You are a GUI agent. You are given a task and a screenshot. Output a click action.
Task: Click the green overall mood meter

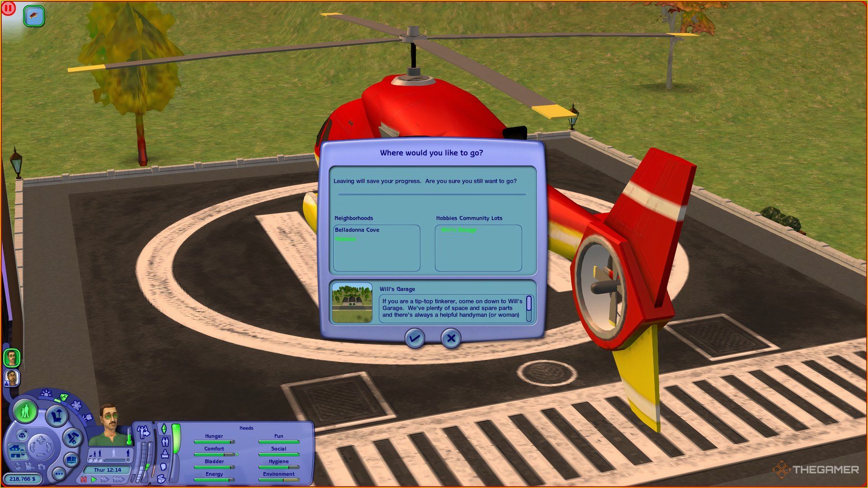(x=176, y=438)
